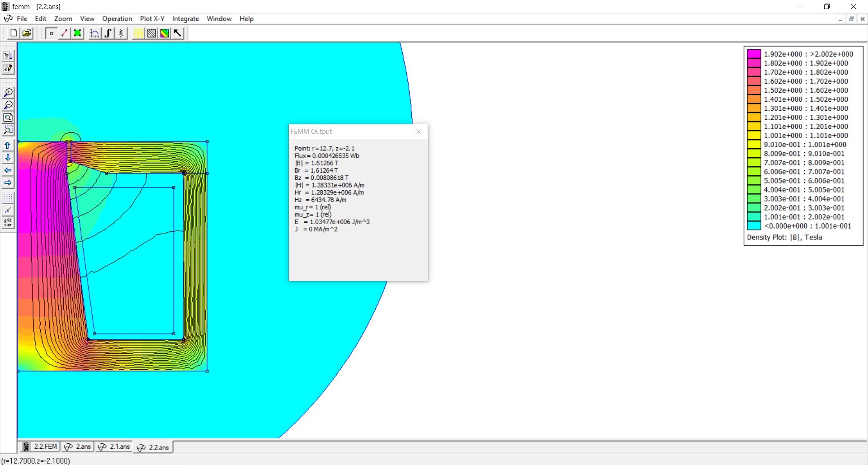Zoom out with magnifier minus
Image resolution: width=868 pixels, height=465 pixels.
(x=8, y=105)
